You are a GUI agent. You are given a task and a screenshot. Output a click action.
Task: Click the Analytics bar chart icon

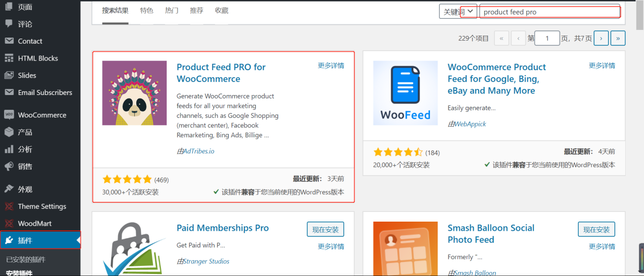(x=9, y=149)
